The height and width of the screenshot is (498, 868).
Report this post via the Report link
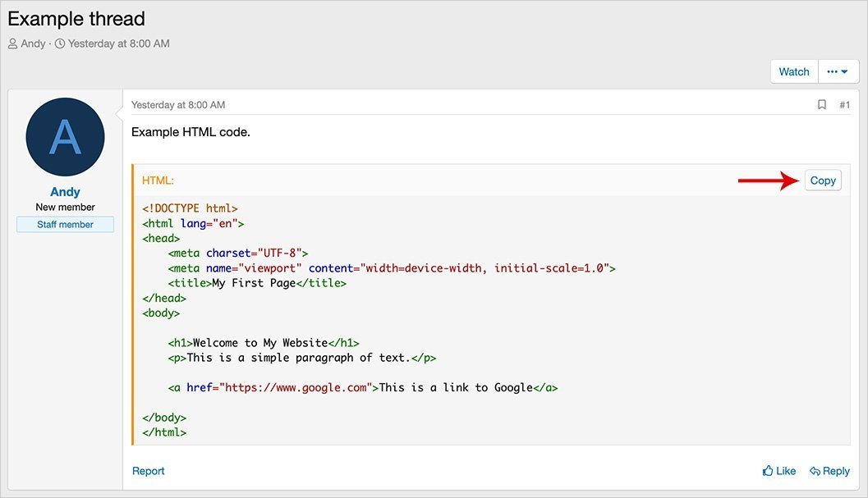click(149, 471)
